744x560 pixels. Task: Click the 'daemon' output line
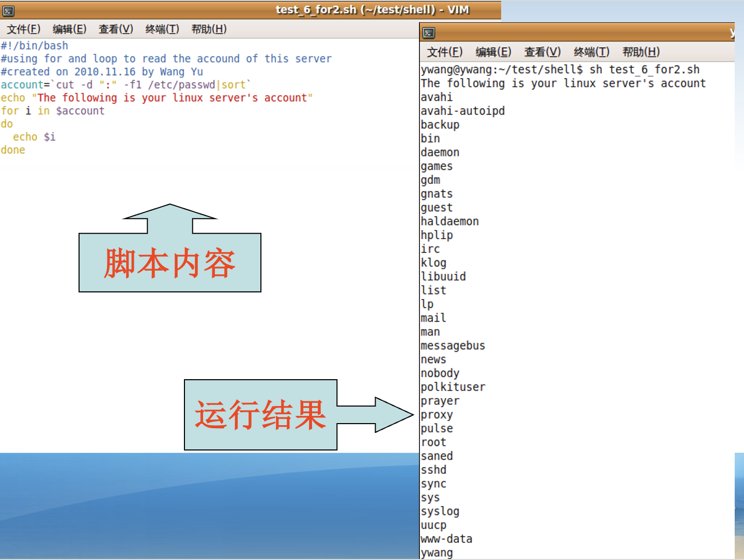(x=440, y=152)
